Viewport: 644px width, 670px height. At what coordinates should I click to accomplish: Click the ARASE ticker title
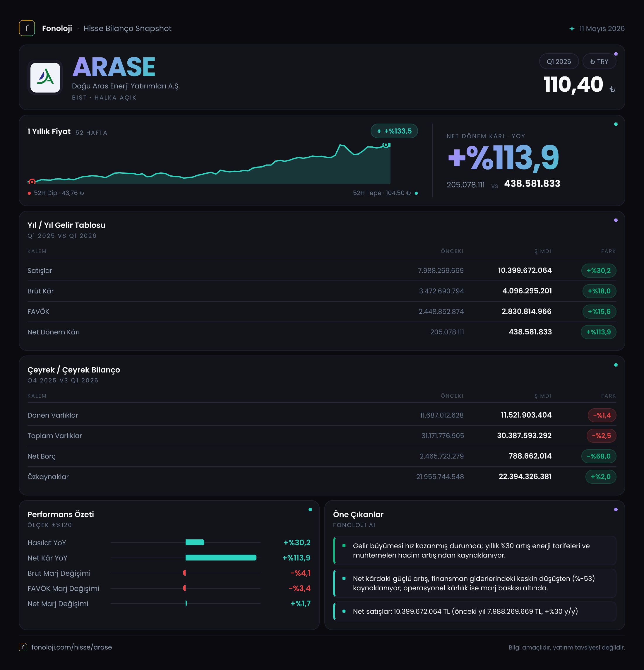114,67
